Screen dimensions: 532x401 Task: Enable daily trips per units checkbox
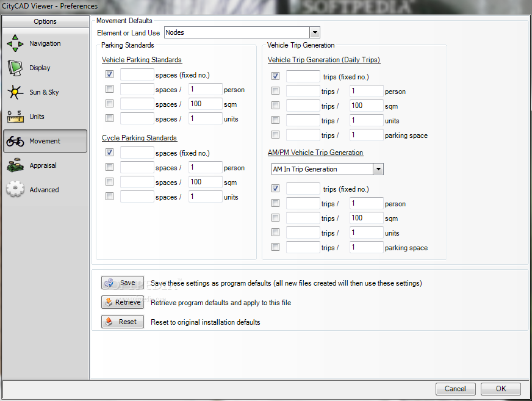click(x=276, y=120)
